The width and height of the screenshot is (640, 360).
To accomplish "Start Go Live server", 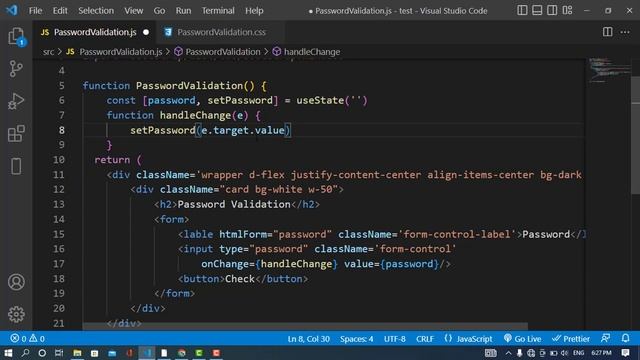I will coord(522,338).
